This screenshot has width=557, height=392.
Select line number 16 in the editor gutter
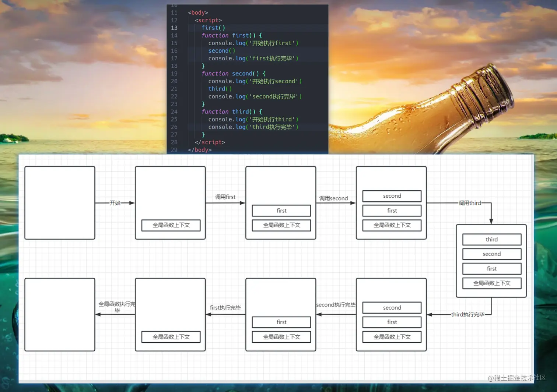(174, 51)
